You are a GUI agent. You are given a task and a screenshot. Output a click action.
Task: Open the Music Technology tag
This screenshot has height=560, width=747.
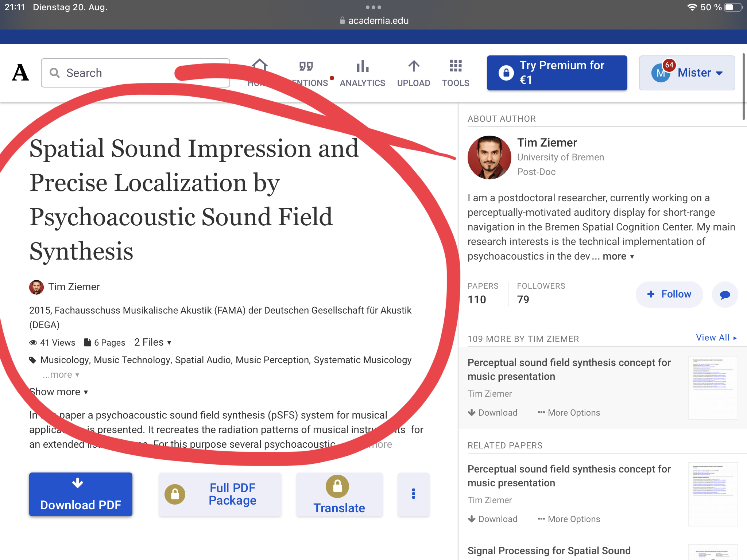pyautogui.click(x=132, y=360)
